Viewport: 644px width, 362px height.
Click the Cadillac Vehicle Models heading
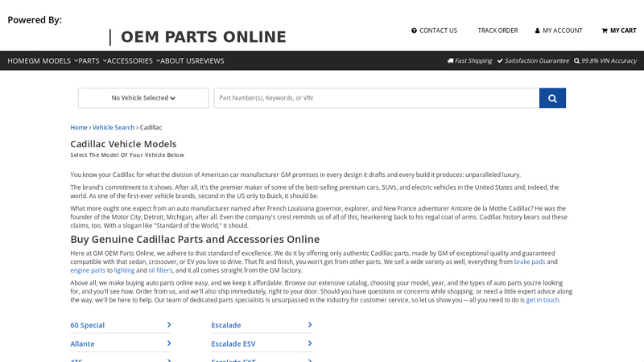point(123,144)
